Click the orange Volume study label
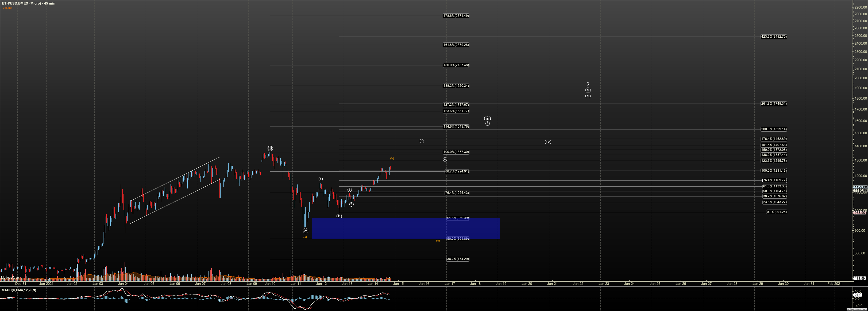Image resolution: width=868 pixels, height=311 pixels. [x=7, y=8]
